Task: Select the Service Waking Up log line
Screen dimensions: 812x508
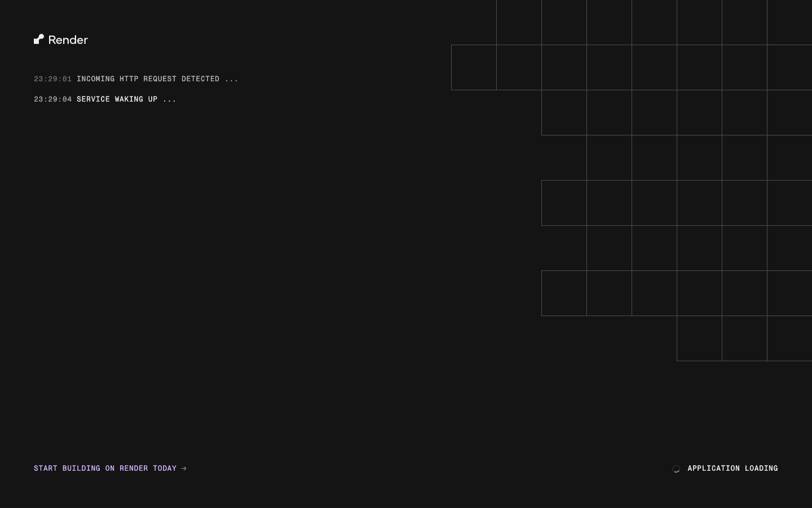Action: (x=105, y=99)
